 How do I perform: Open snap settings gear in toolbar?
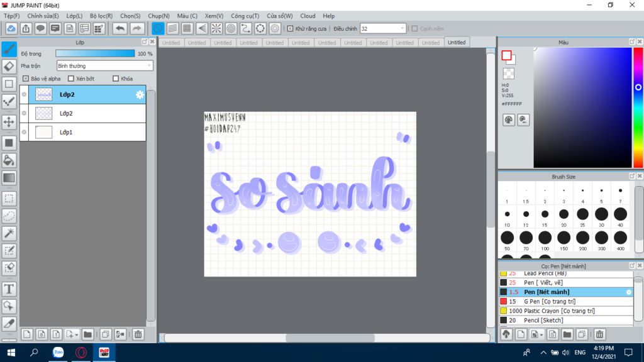[x=275, y=28]
